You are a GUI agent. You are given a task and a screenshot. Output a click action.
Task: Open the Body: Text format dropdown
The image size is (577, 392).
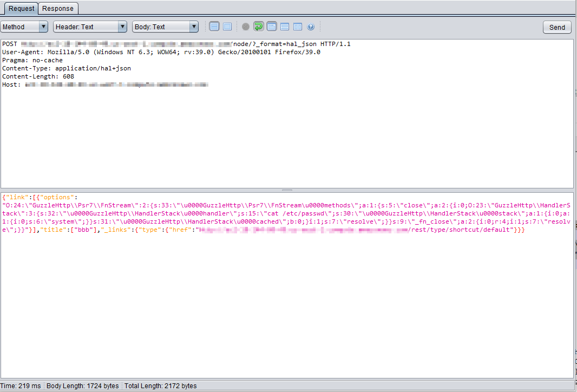tap(166, 27)
